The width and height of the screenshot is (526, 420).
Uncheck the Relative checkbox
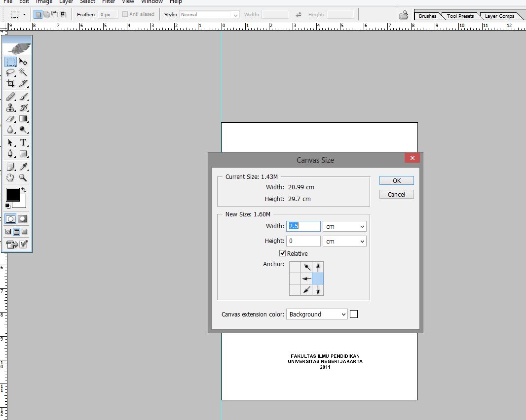tap(282, 253)
